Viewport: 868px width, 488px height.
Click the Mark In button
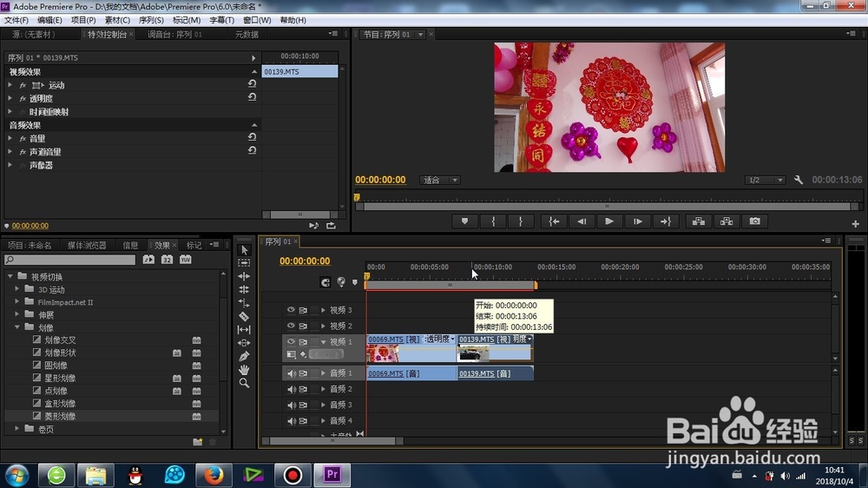pos(493,221)
